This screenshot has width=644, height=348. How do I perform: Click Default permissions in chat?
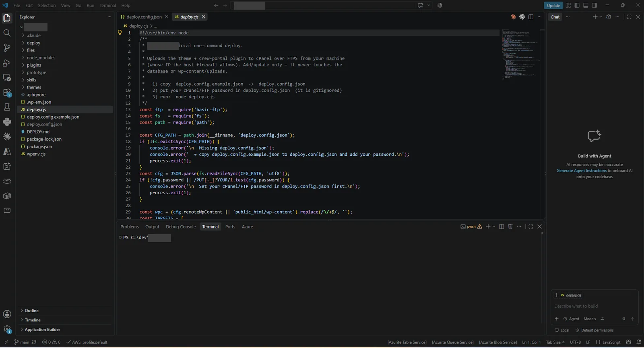coord(594,330)
